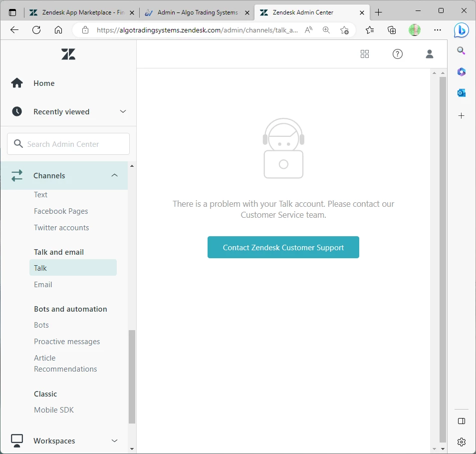The width and height of the screenshot is (476, 454).
Task: Open the Text channel page
Action: tap(41, 194)
